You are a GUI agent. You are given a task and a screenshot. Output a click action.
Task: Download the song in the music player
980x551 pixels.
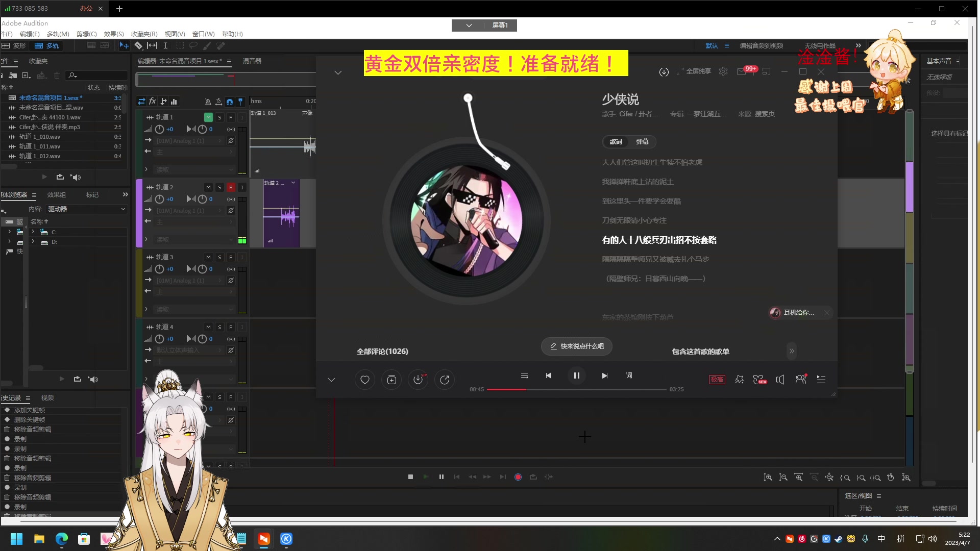(x=418, y=380)
